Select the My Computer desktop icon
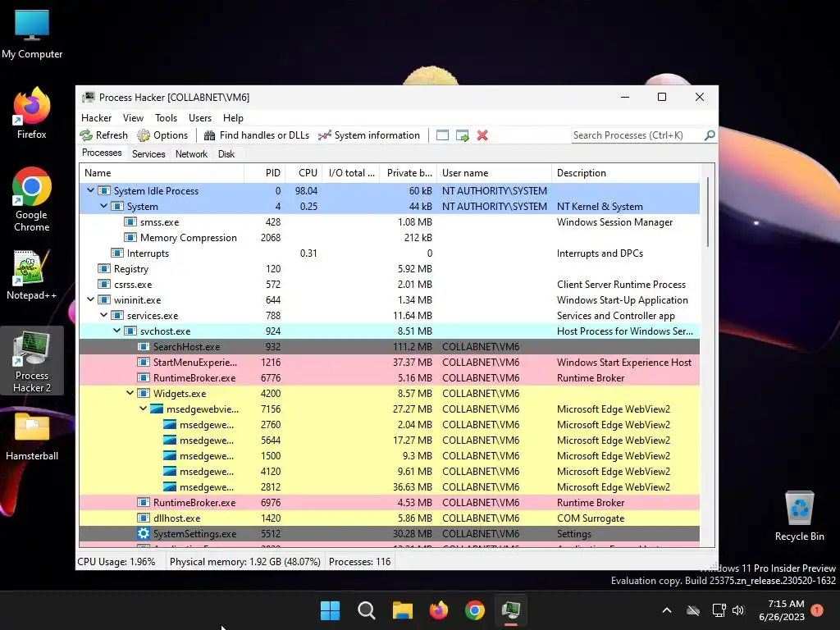The height and width of the screenshot is (630, 840). (32, 34)
